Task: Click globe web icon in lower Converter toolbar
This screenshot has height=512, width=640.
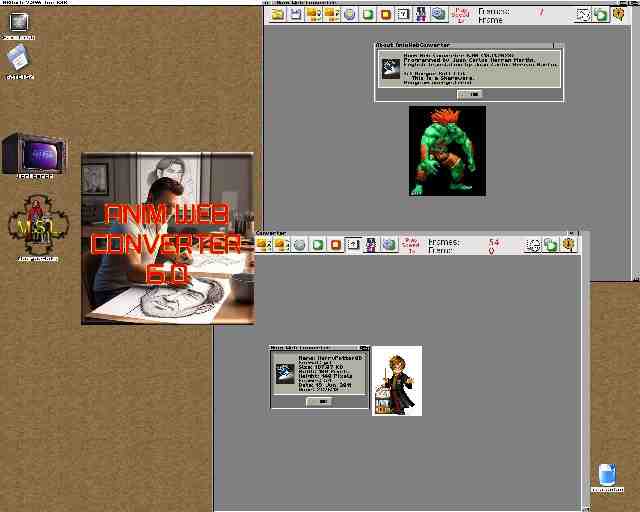Action: point(389,245)
